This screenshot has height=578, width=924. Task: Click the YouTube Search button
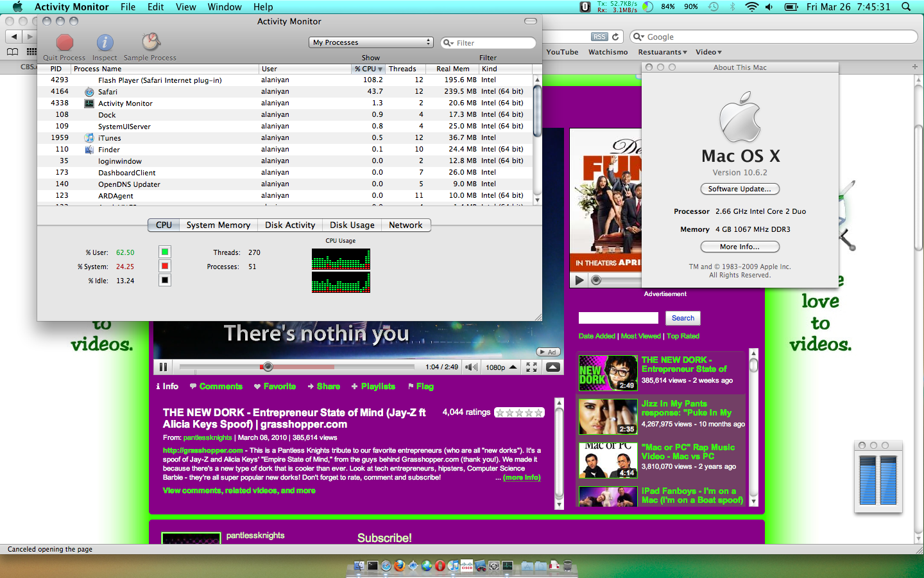click(x=683, y=318)
